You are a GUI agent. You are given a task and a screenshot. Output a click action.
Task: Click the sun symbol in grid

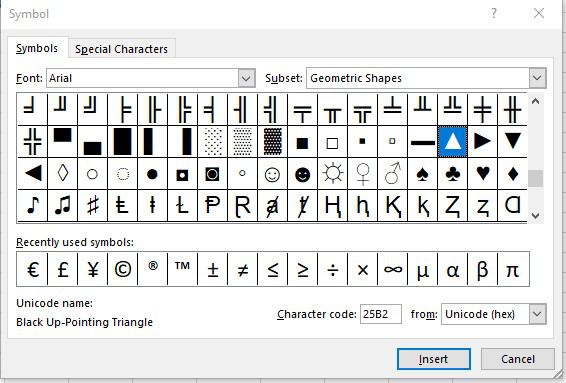point(332,174)
